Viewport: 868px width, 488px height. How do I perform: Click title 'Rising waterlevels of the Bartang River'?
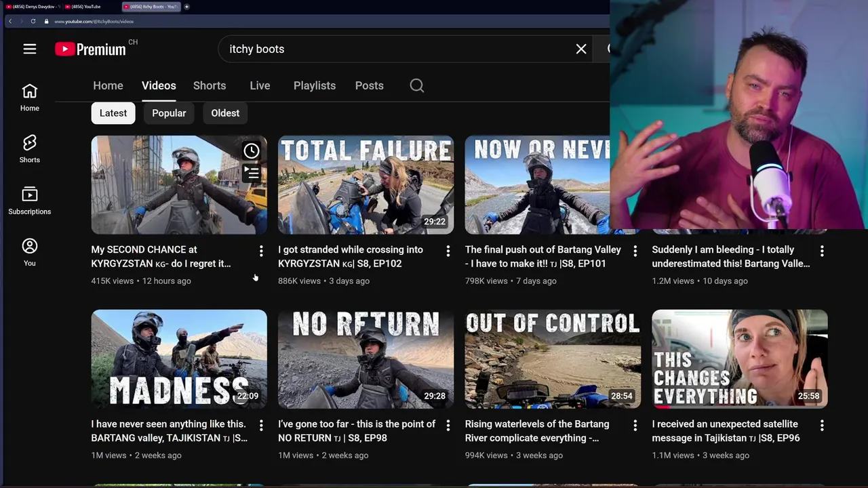point(537,430)
